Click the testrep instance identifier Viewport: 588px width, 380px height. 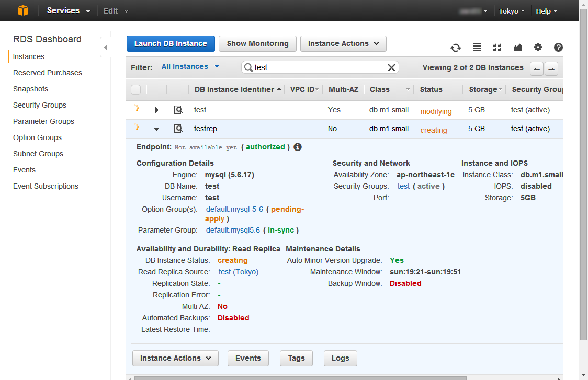206,129
